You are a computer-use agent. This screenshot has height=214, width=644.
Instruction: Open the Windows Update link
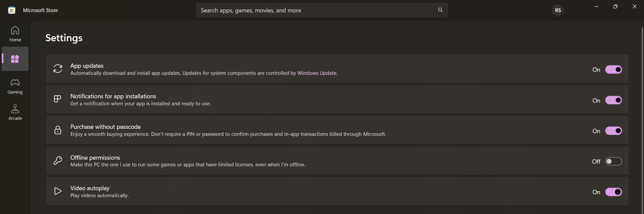(316, 73)
